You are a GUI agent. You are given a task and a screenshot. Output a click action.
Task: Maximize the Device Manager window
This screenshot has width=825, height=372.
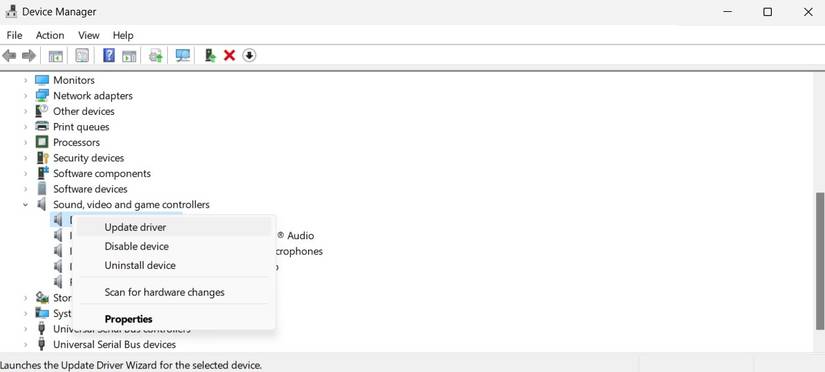(768, 12)
